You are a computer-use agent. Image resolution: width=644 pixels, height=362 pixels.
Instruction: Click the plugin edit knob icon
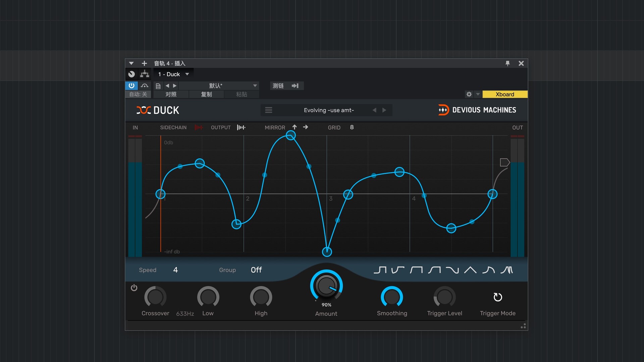(x=131, y=74)
